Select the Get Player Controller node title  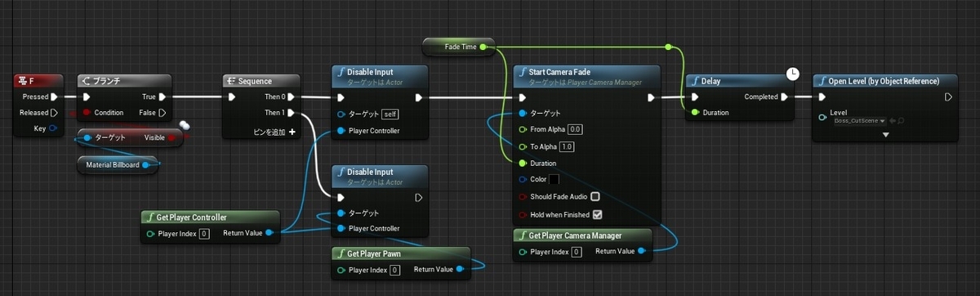(x=191, y=218)
